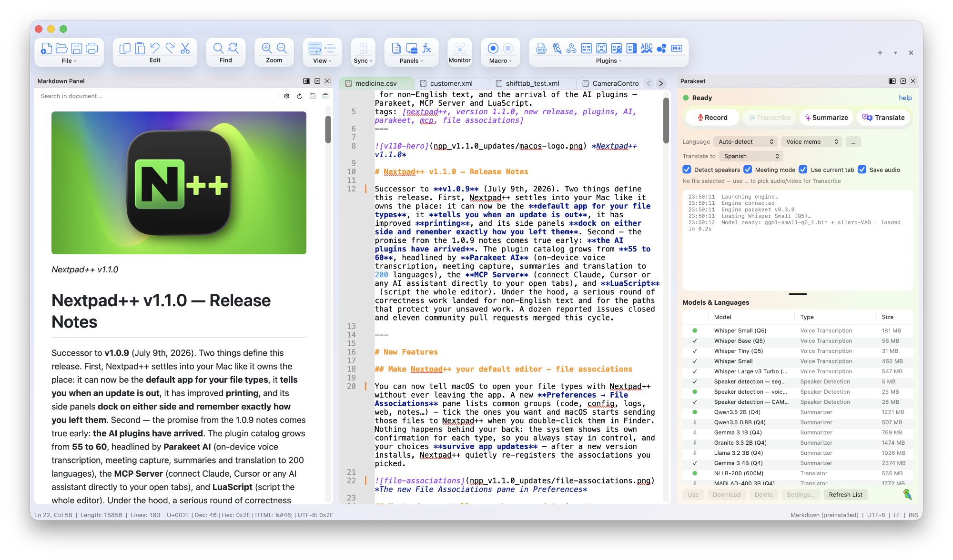Show next tabs with right arrow
This screenshot has width=953, height=560.
click(x=661, y=83)
